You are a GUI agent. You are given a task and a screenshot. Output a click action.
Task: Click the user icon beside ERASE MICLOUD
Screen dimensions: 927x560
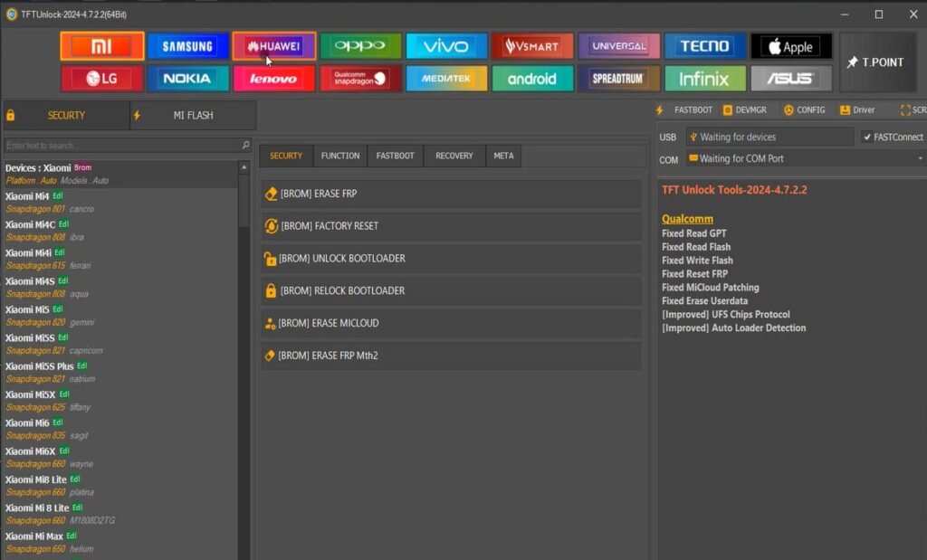270,323
